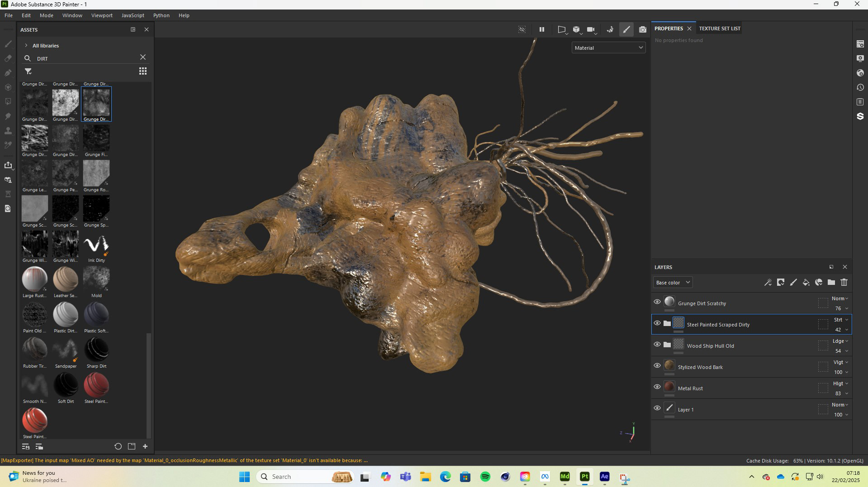Switch asset view using the grid icon
Viewport: 868px width, 487px height.
coord(143,71)
